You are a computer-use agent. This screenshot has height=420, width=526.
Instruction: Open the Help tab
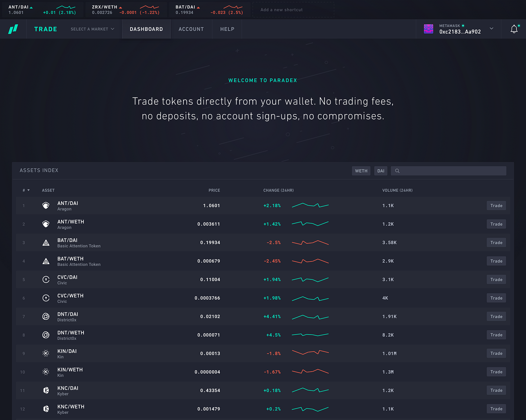[x=227, y=29]
